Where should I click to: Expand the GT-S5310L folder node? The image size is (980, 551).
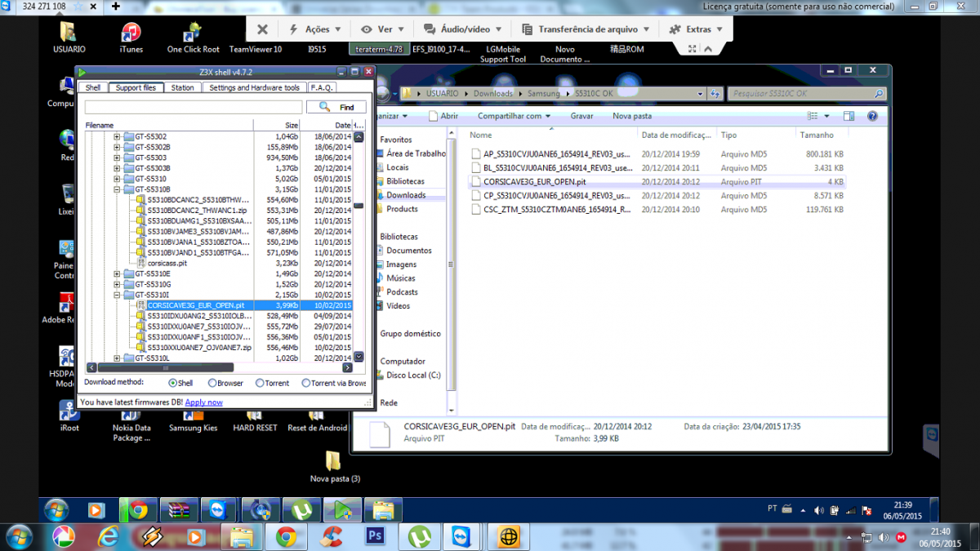point(117,358)
